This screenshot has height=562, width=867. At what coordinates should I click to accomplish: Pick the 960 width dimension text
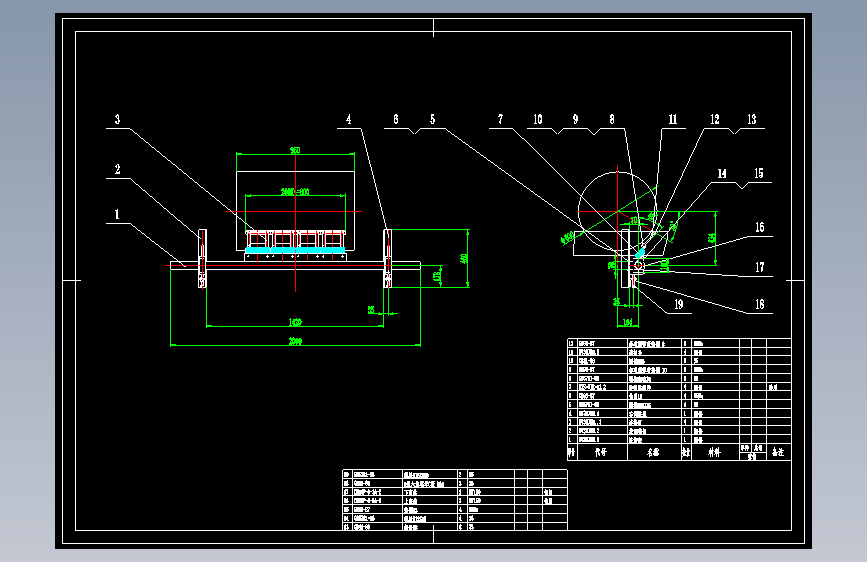295,150
